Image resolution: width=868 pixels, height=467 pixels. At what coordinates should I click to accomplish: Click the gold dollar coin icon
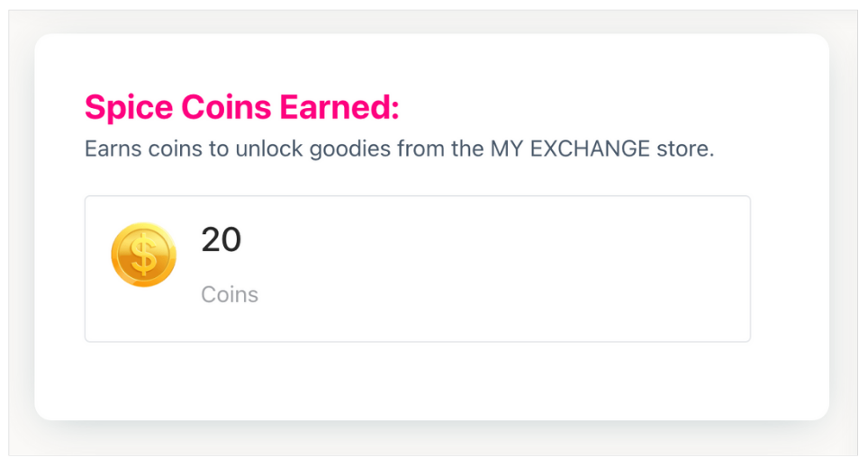point(143,256)
